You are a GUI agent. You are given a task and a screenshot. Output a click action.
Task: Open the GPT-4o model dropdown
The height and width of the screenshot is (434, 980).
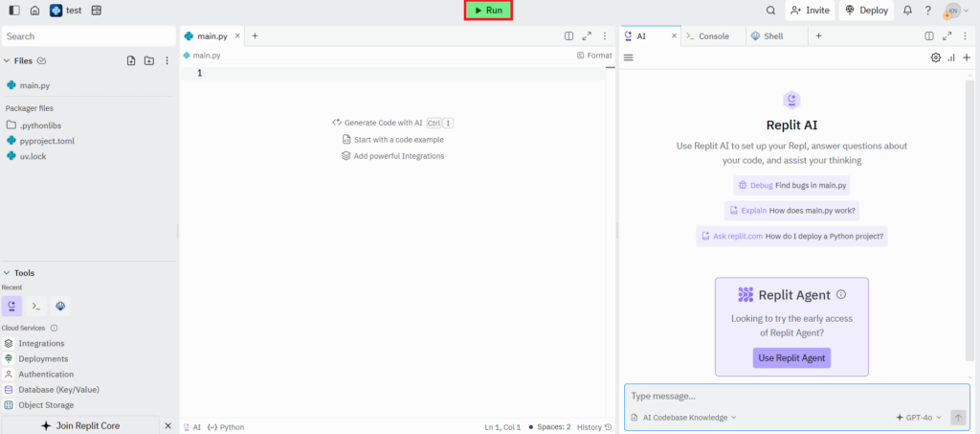[919, 418]
